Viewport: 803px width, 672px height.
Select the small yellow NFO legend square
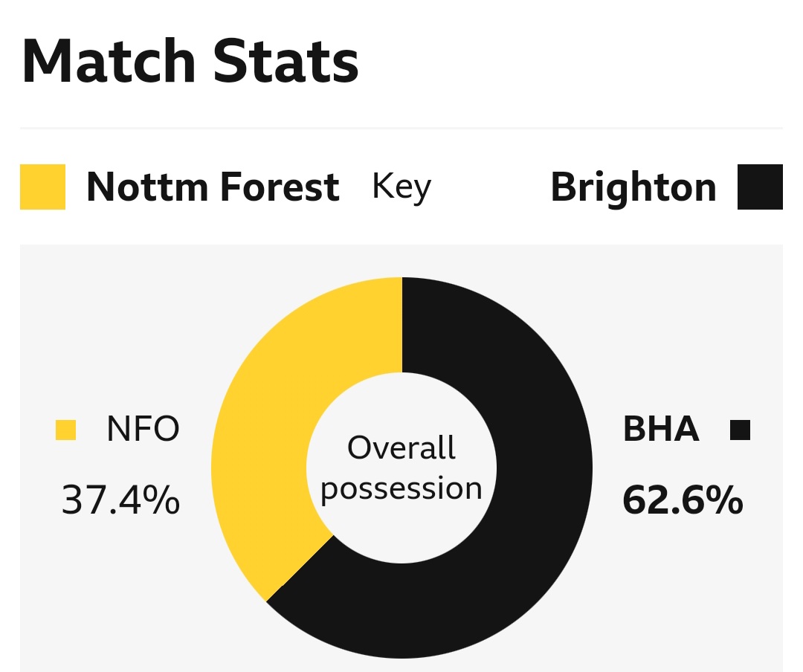[65, 430]
